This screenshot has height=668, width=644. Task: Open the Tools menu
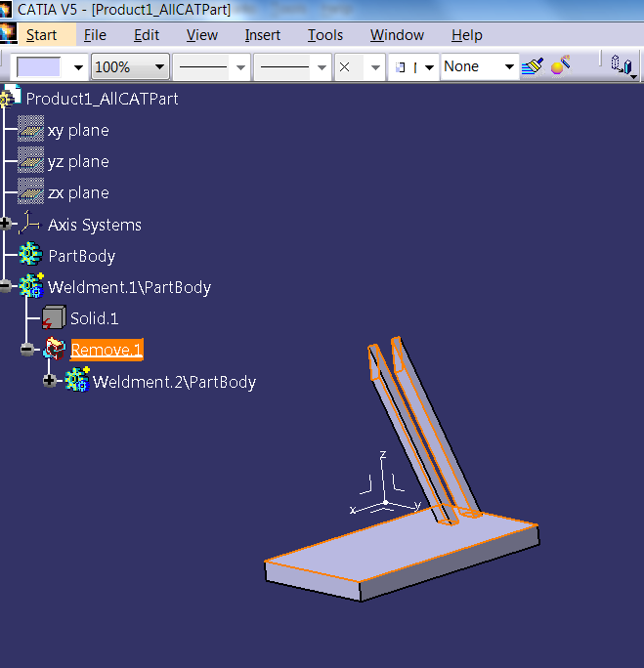325,35
